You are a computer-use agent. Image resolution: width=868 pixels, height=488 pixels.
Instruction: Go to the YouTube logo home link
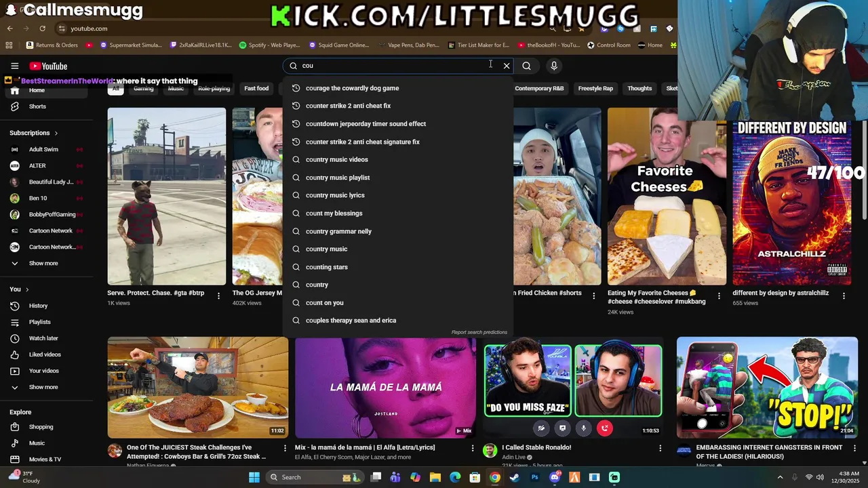48,66
